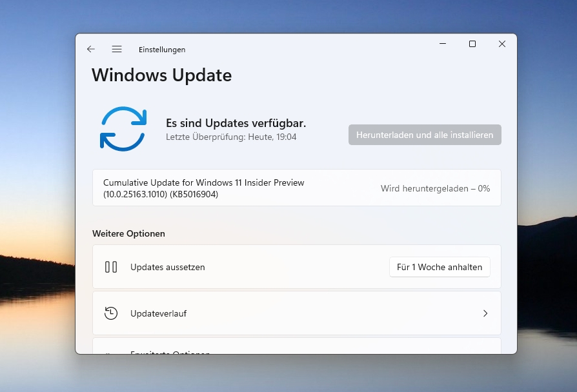577x392 pixels.
Task: Click the Weitere Optionen section heading
Action: pyautogui.click(x=129, y=233)
